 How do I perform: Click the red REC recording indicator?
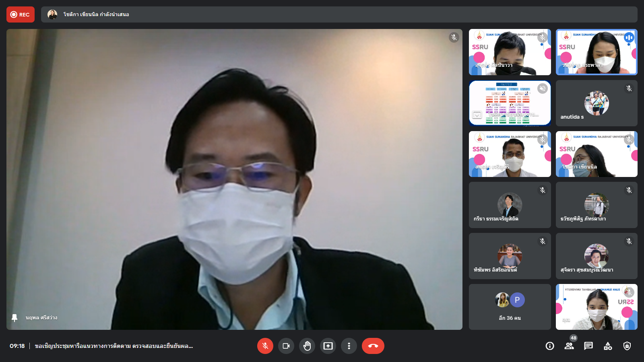click(x=21, y=14)
